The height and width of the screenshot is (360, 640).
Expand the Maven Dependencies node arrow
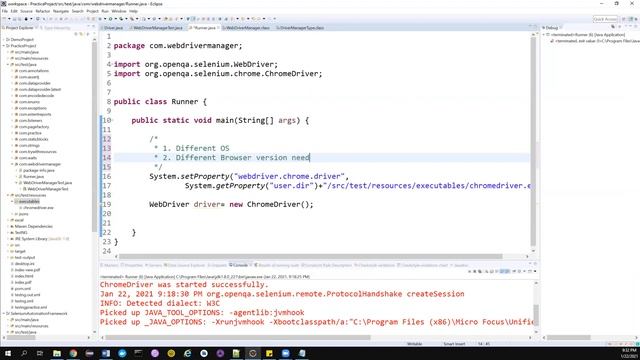(8, 226)
